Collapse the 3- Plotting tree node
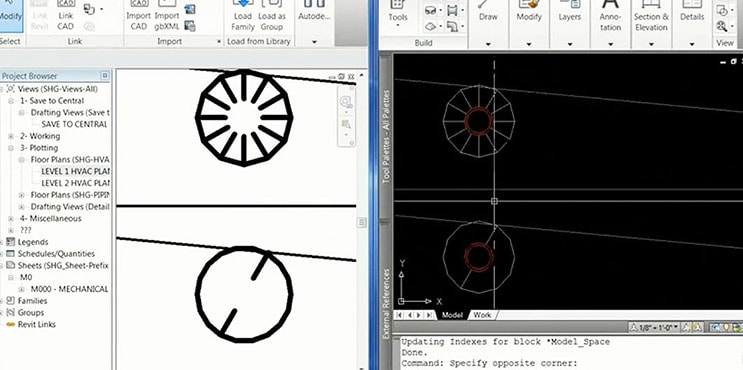The width and height of the screenshot is (743, 370). 11,148
